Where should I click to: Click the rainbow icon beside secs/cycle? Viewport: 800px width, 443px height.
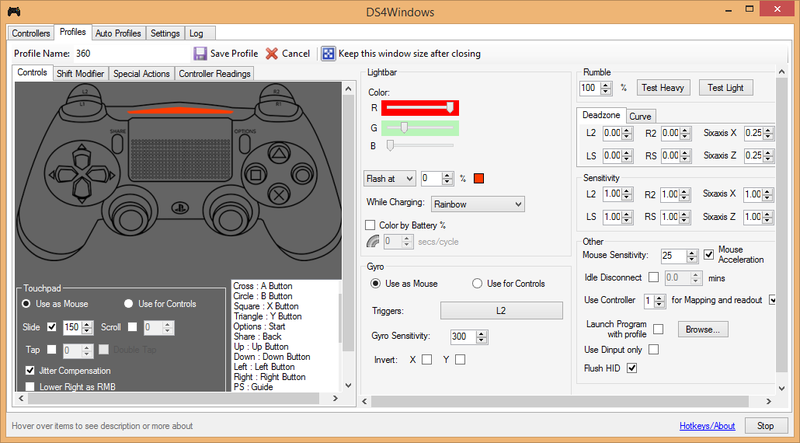coord(373,241)
